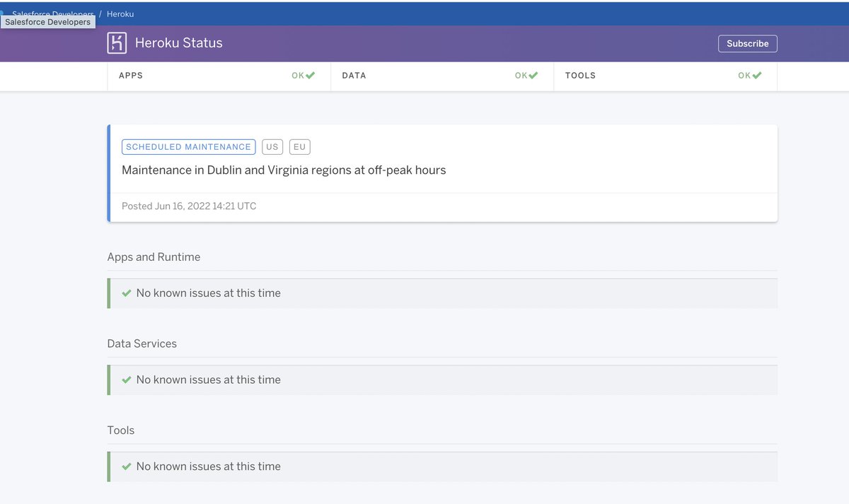This screenshot has width=849, height=504.
Task: Click the checkmark under Tools section
Action: [127, 467]
